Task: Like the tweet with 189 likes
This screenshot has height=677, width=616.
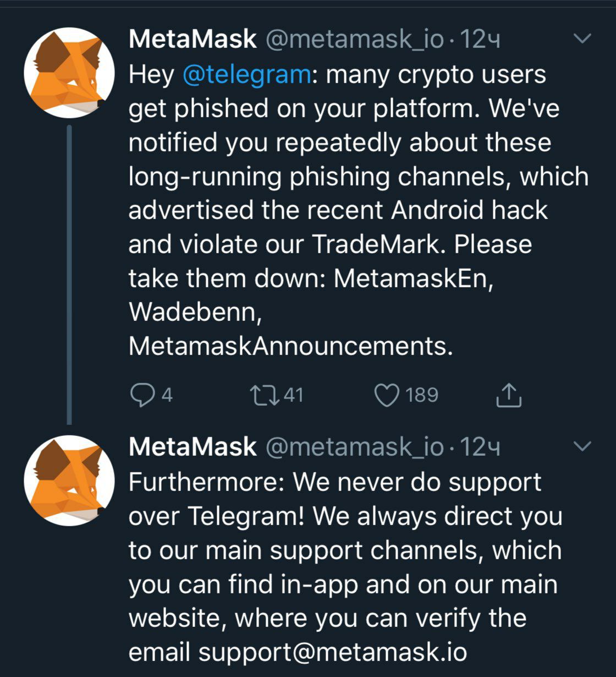Action: [x=387, y=395]
